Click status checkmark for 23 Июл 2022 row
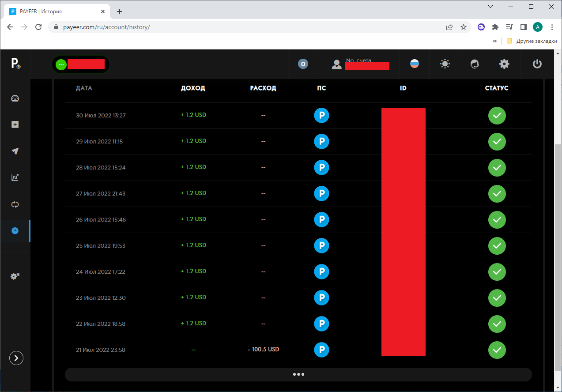 click(x=497, y=298)
